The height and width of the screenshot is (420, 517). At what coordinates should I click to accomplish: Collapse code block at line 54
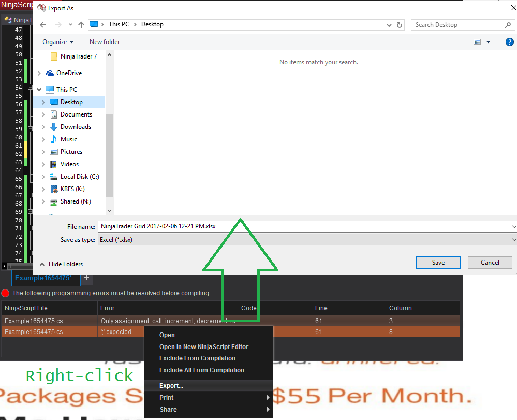tap(30, 88)
